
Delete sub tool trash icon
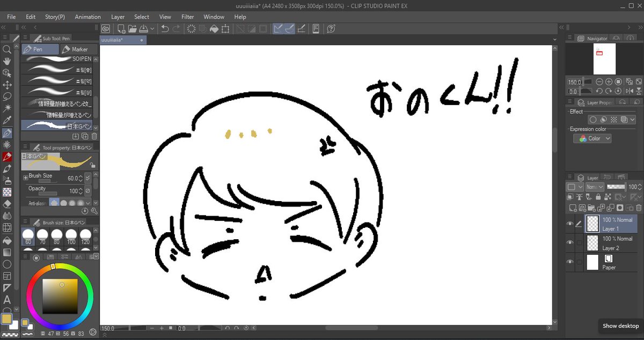pyautogui.click(x=94, y=137)
